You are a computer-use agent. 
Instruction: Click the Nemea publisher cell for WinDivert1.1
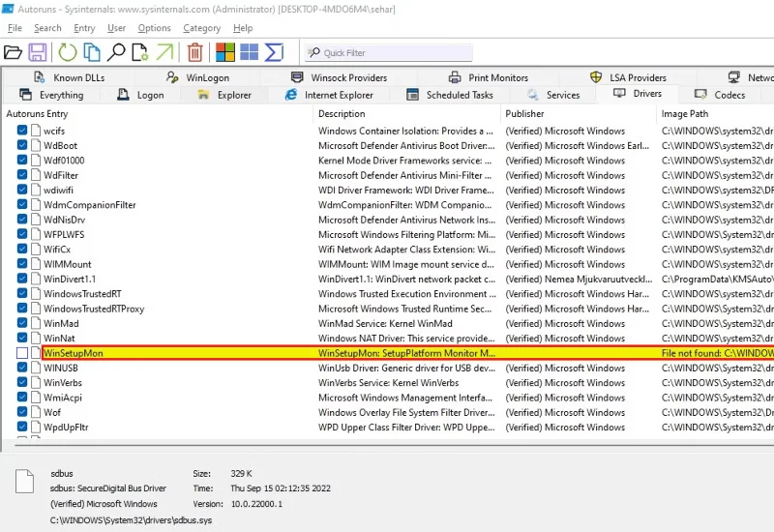[x=579, y=279]
